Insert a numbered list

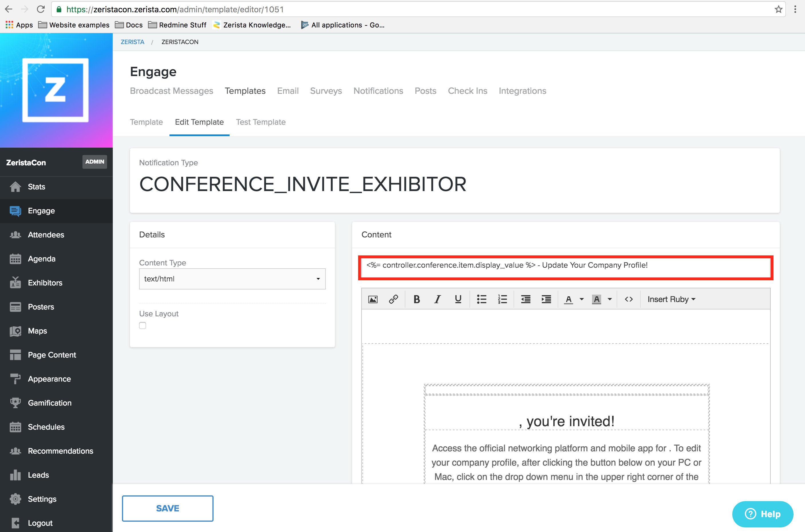click(x=502, y=299)
